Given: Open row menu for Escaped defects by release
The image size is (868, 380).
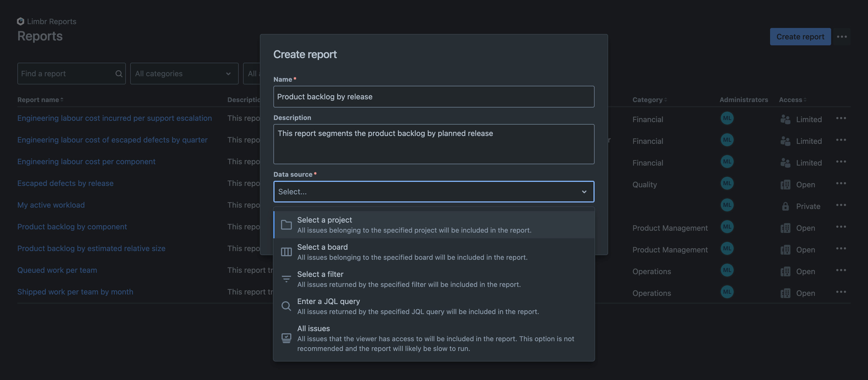Looking at the screenshot, I should click(841, 183).
